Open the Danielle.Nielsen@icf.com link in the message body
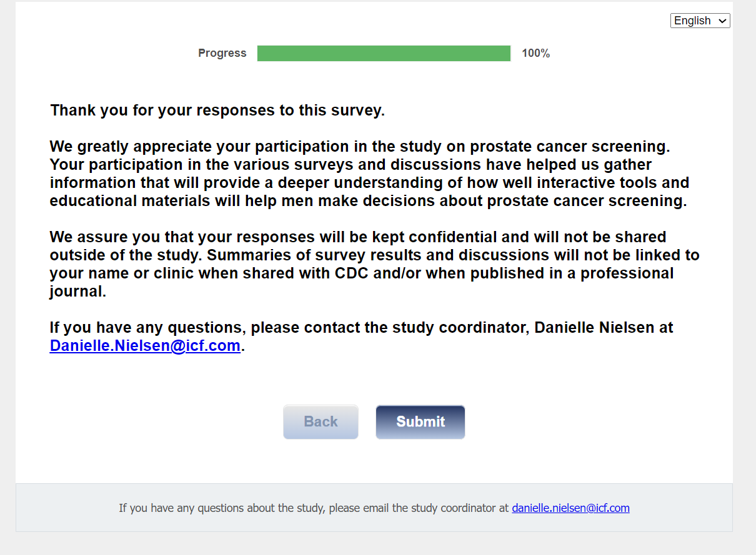 (145, 346)
